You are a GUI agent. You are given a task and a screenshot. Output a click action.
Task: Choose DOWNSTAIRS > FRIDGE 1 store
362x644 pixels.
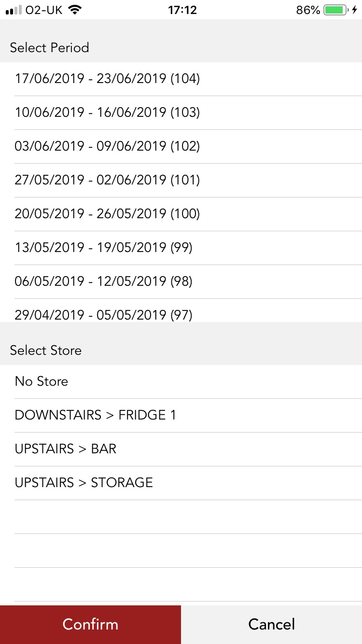(x=96, y=415)
